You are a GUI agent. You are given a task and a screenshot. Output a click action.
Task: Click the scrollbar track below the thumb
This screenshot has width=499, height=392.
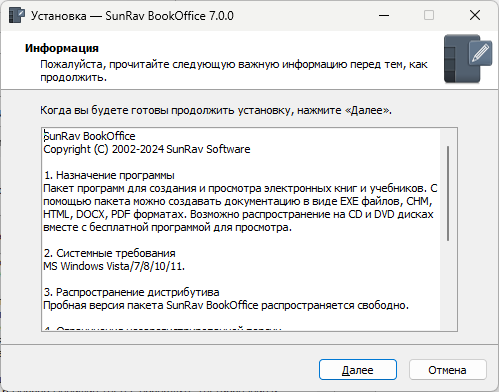point(448,285)
